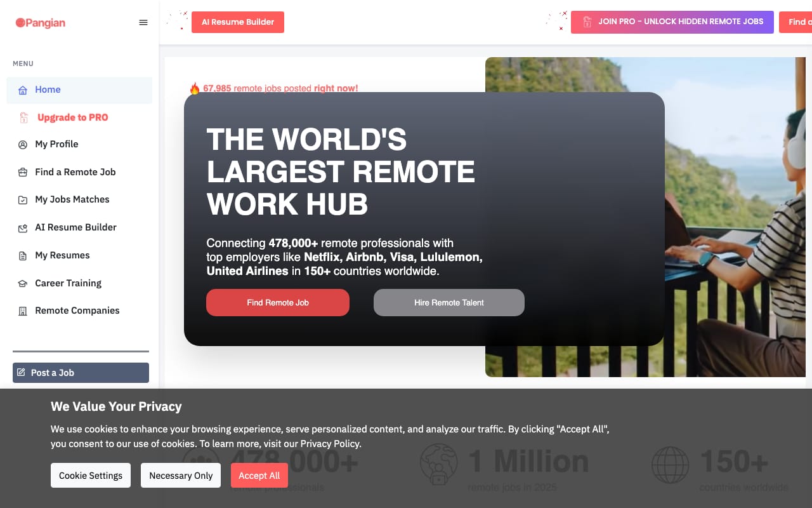The image size is (812, 508).
Task: Collapse sidebar using hamburger menu icon
Action: (x=143, y=22)
